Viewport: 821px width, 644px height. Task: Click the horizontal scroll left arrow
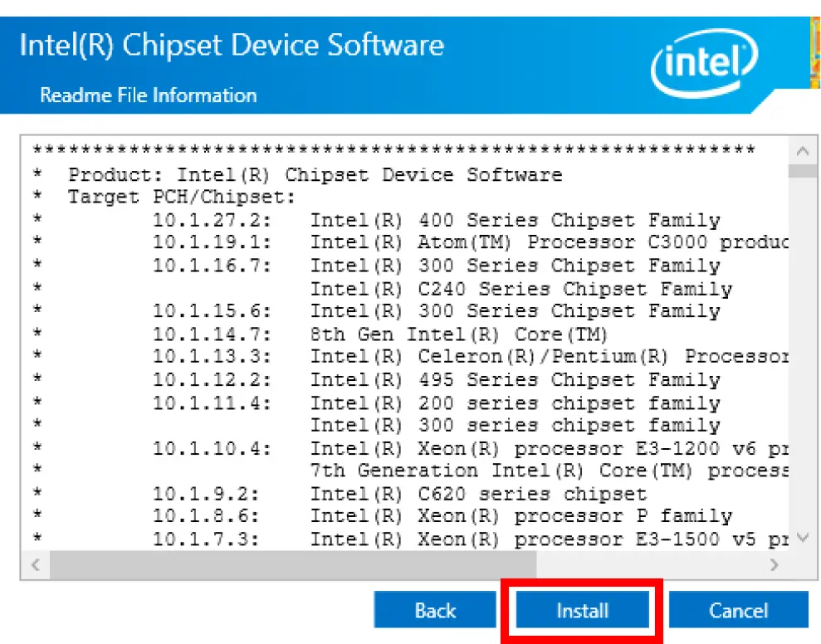36,565
